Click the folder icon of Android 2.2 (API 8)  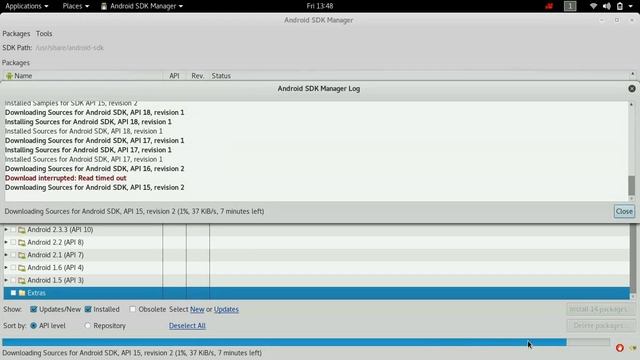click(22, 242)
